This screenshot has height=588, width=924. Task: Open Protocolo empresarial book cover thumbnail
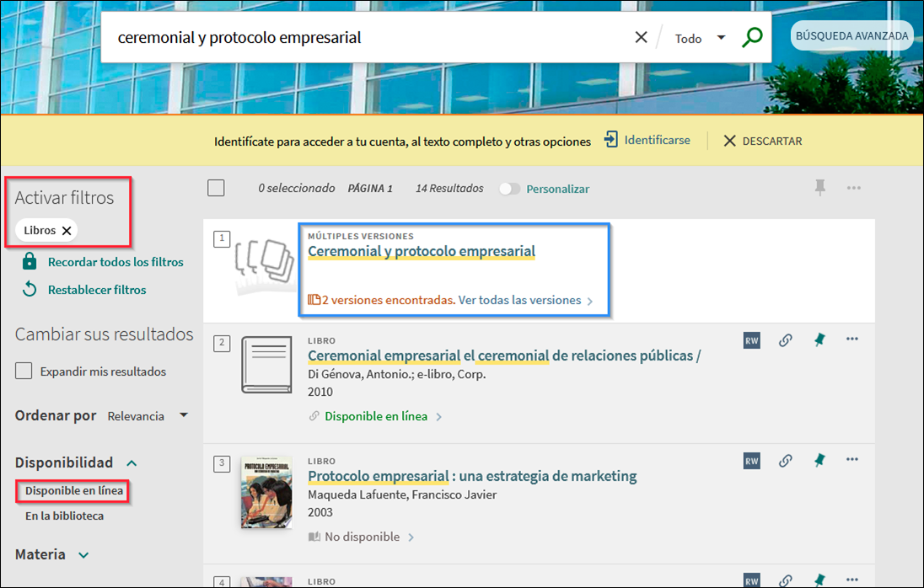tap(266, 492)
